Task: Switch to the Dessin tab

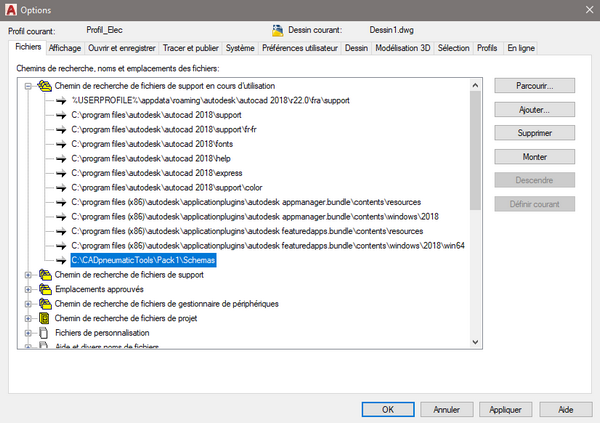Action: click(x=356, y=48)
